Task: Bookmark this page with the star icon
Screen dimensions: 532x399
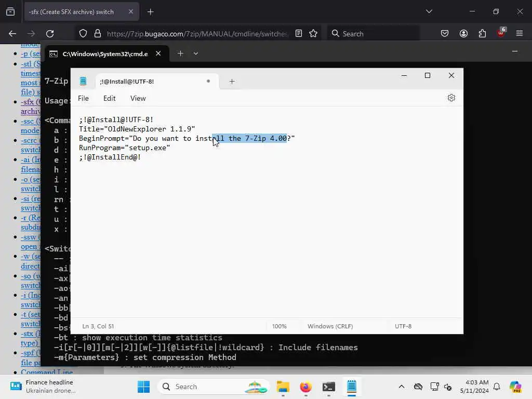Action: pyautogui.click(x=313, y=34)
